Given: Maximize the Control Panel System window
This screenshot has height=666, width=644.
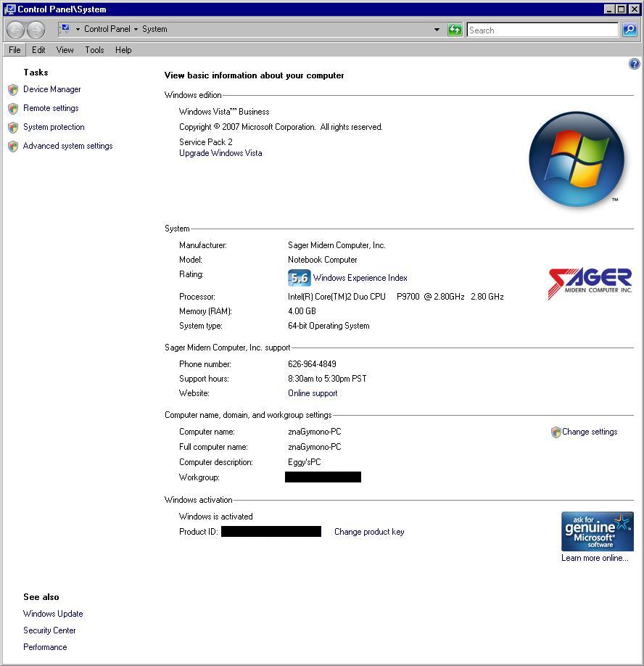Looking at the screenshot, I should click(622, 9).
